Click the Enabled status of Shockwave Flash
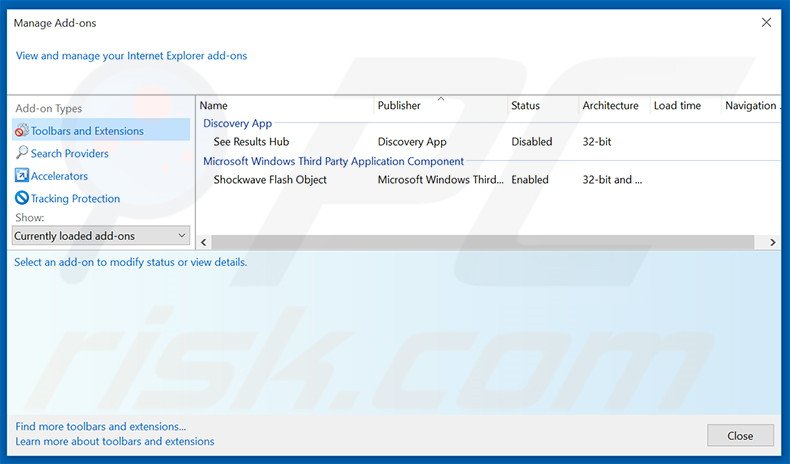 tap(530, 179)
